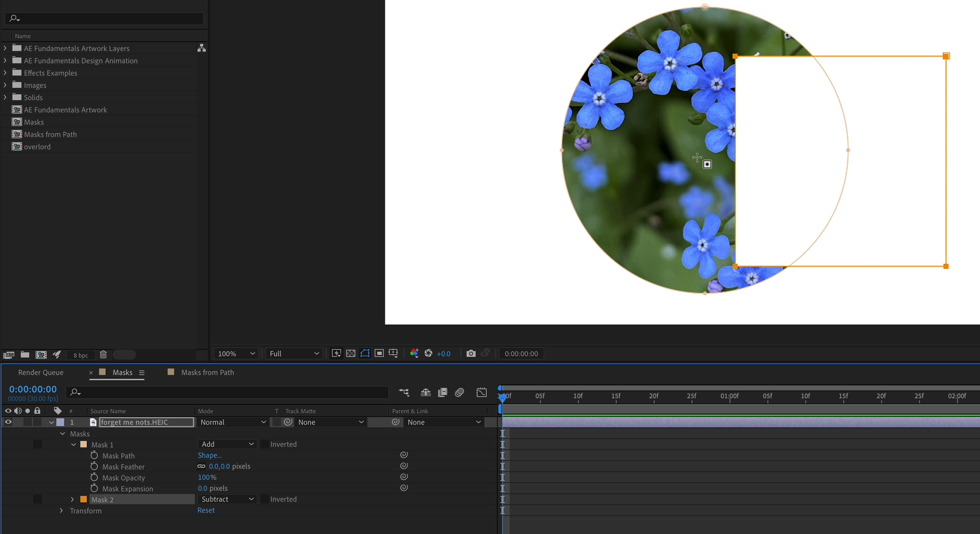Open the Graph Editor
This screenshot has width=980, height=534.
(x=482, y=392)
